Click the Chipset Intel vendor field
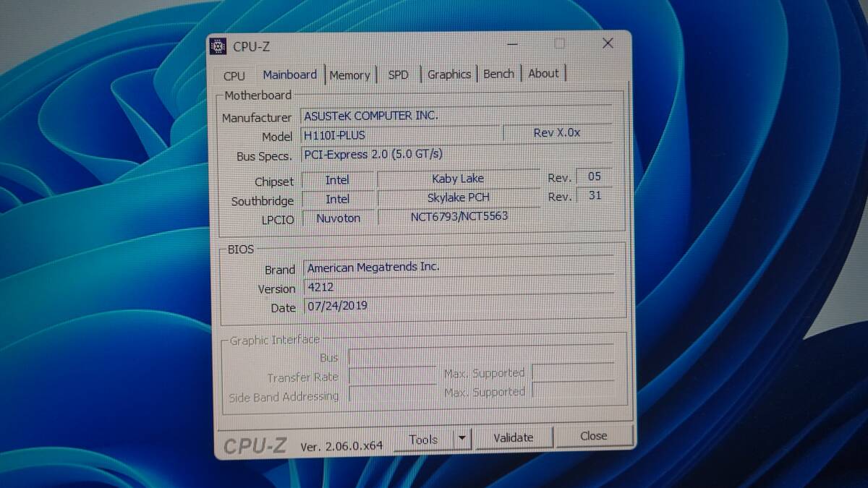The width and height of the screenshot is (868, 488). point(337,180)
